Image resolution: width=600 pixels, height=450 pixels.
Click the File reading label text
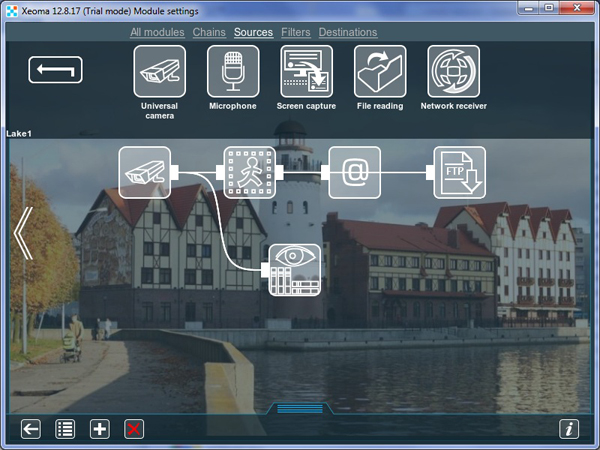(380, 106)
